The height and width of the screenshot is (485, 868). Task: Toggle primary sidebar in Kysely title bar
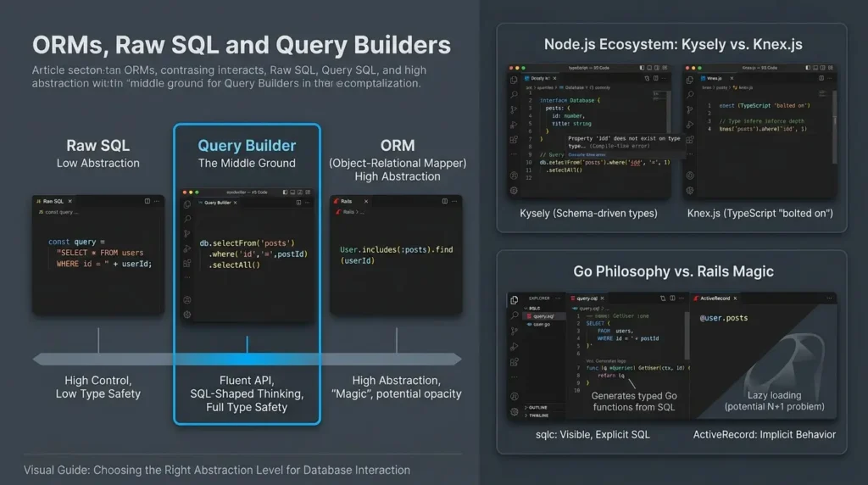(x=642, y=68)
